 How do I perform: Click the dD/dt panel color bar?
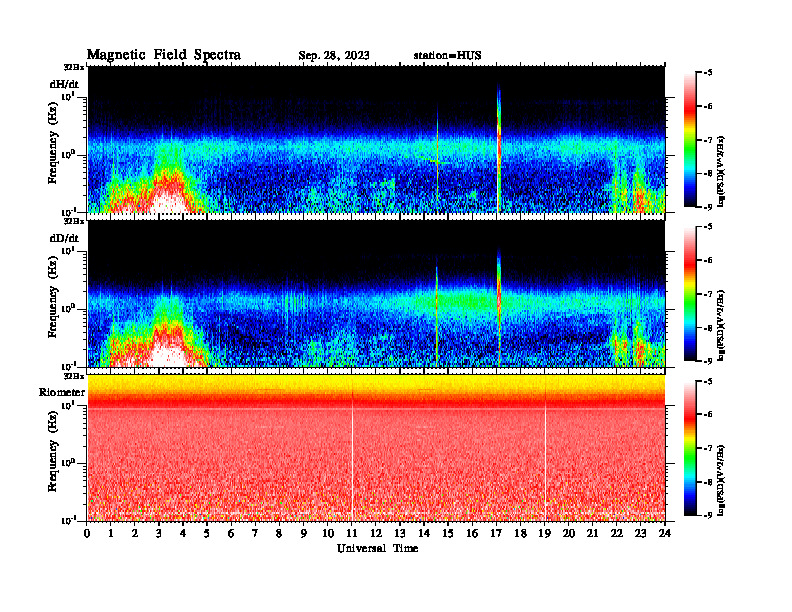(689, 294)
